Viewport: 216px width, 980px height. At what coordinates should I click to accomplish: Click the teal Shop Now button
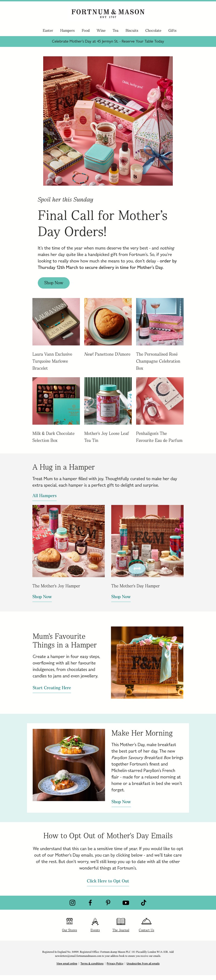tap(54, 283)
